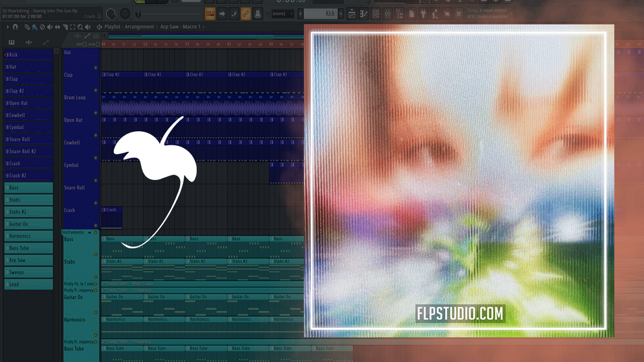Open the Channel Rack icon
The width and height of the screenshot is (644, 362).
pyautogui.click(x=376, y=13)
